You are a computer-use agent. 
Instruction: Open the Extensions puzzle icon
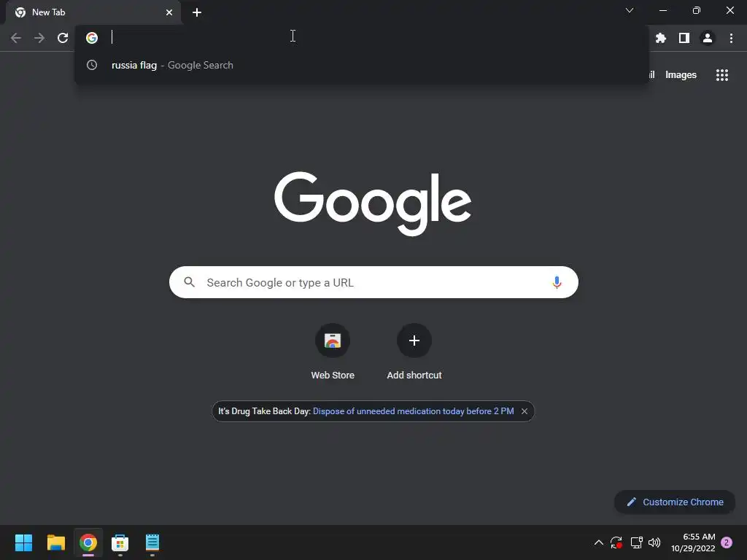tap(661, 38)
